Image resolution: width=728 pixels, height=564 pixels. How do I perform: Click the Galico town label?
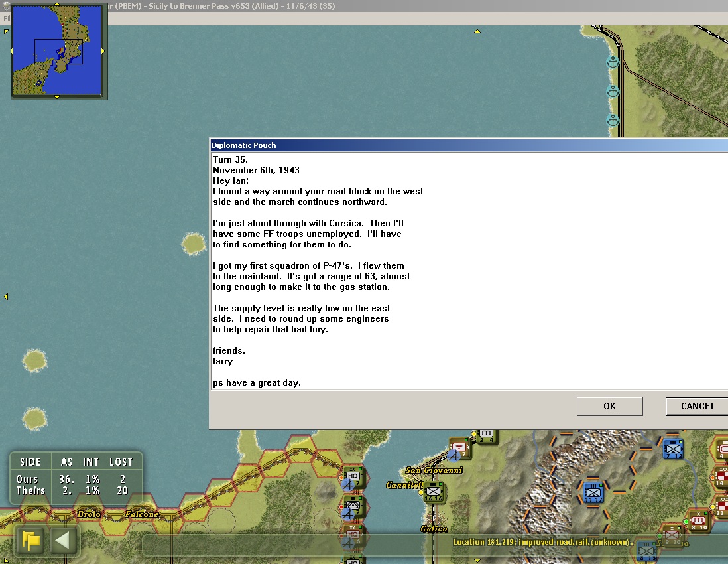434,529
